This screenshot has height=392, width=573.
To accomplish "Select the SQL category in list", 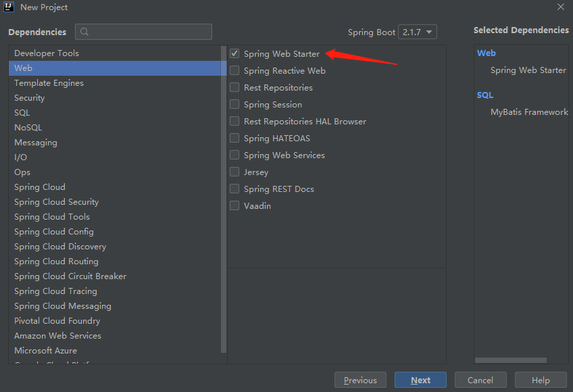I will tap(22, 113).
